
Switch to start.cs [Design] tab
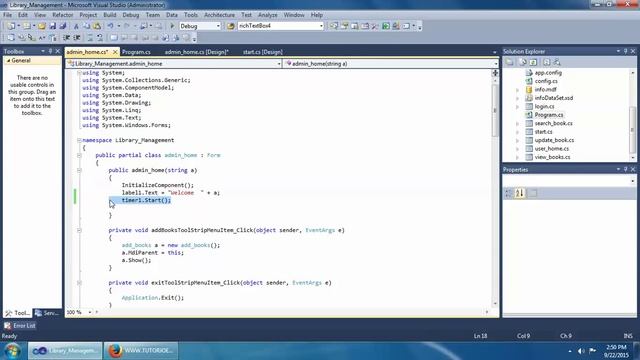point(263,52)
